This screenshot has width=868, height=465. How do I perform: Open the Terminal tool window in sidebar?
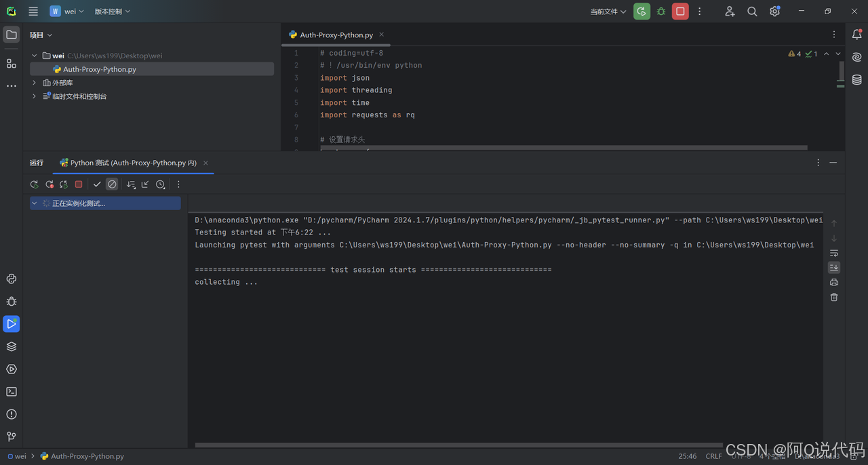pyautogui.click(x=12, y=392)
